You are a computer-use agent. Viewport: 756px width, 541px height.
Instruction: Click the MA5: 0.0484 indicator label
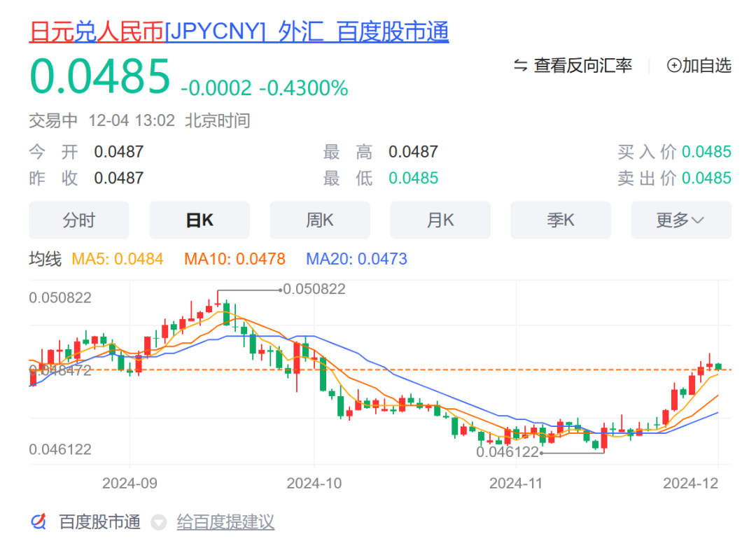tap(117, 260)
